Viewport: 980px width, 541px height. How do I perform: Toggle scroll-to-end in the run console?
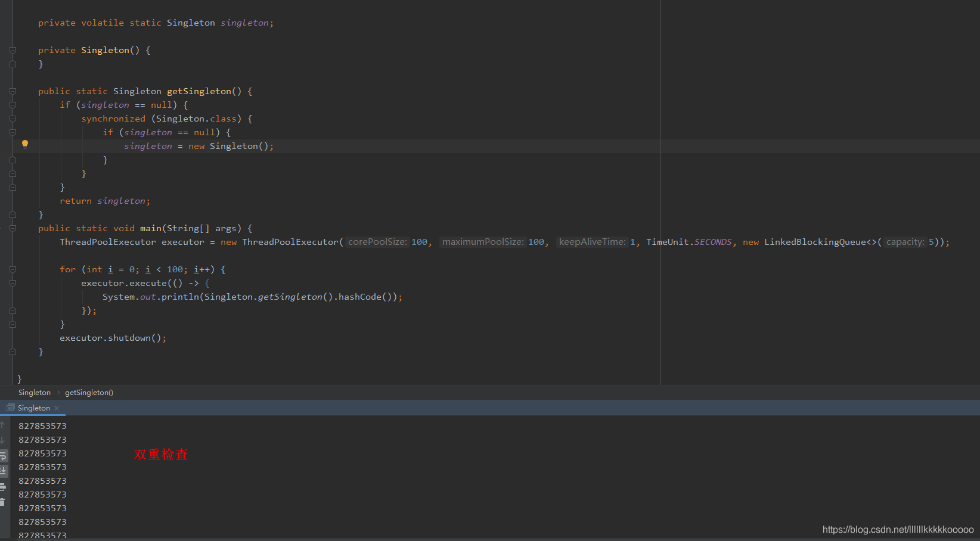[3, 471]
